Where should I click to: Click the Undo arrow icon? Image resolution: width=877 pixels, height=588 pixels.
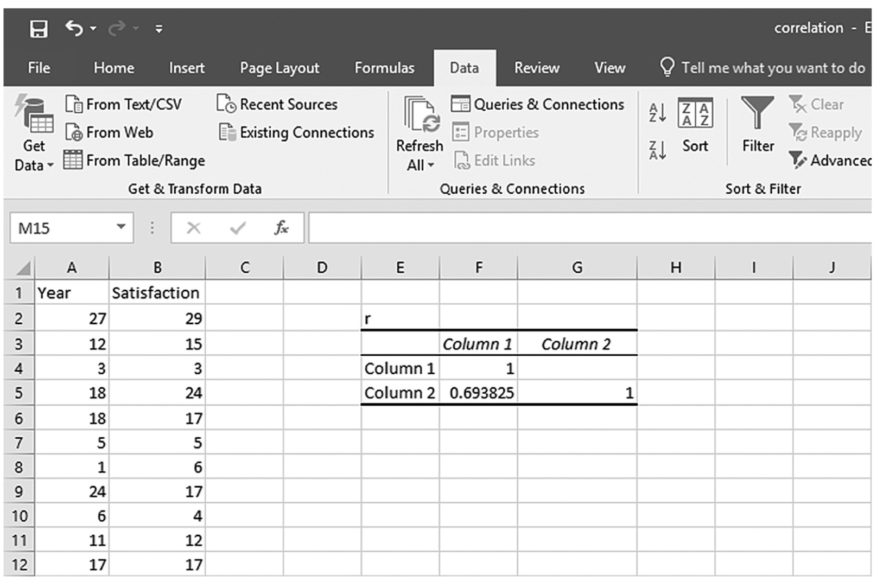pyautogui.click(x=73, y=28)
